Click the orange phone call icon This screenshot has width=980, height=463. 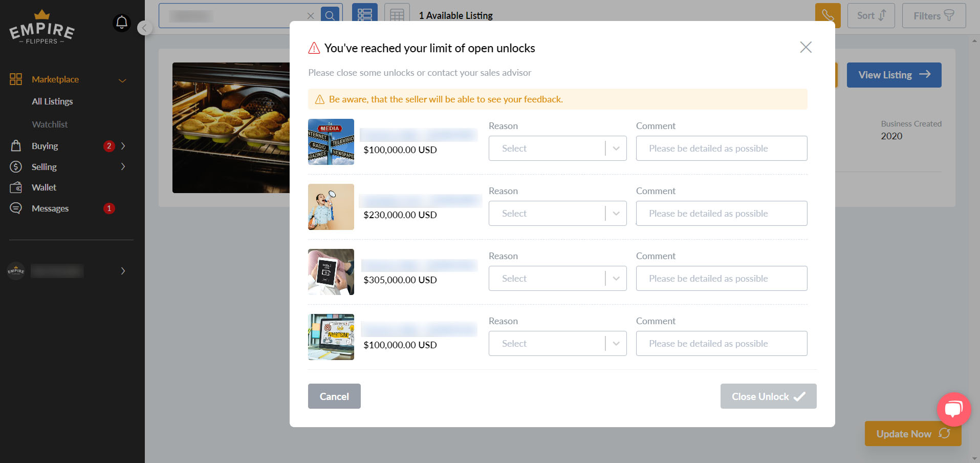point(827,15)
